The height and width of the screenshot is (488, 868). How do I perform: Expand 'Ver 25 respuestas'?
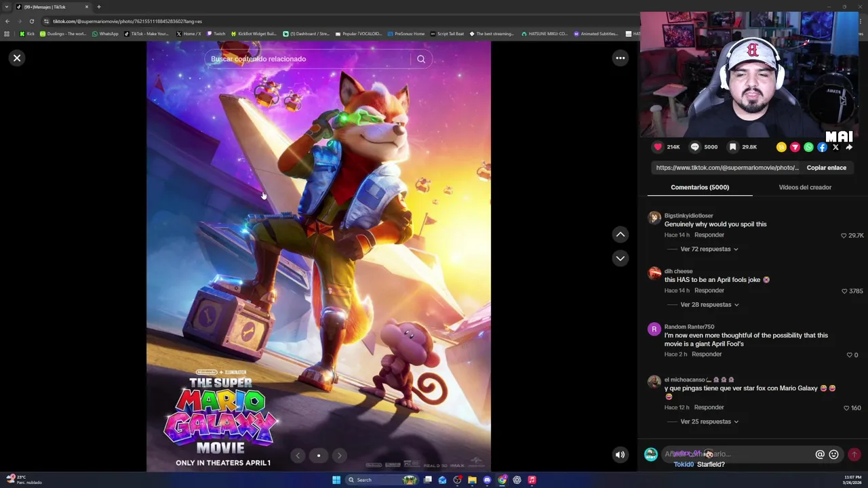pos(709,422)
